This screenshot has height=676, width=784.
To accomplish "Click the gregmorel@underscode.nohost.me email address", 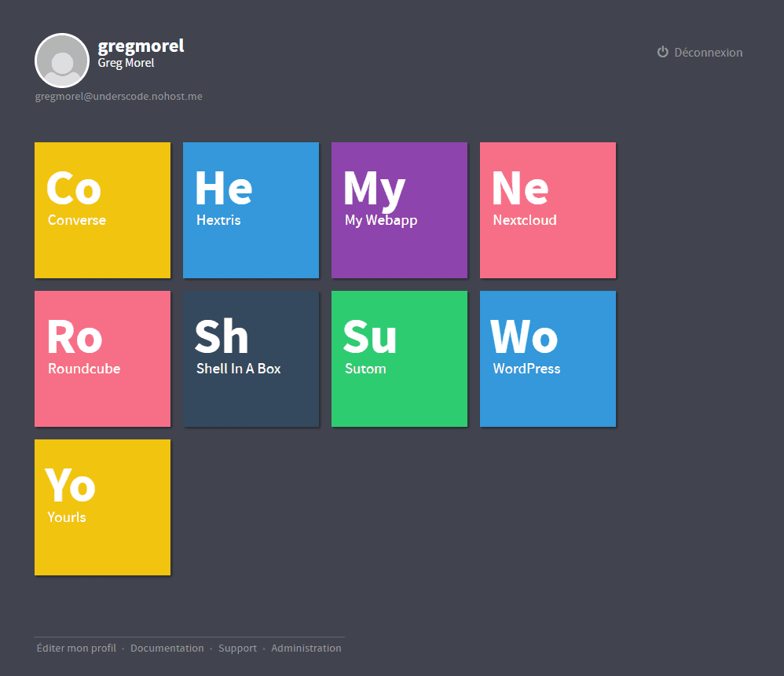I will tap(119, 96).
